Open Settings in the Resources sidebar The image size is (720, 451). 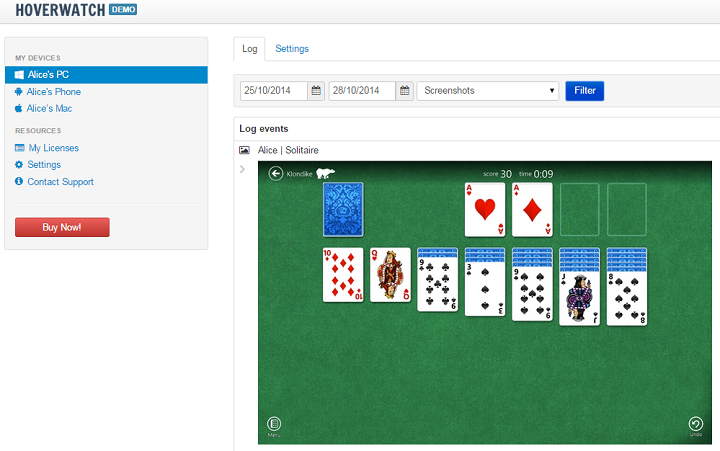coord(44,164)
